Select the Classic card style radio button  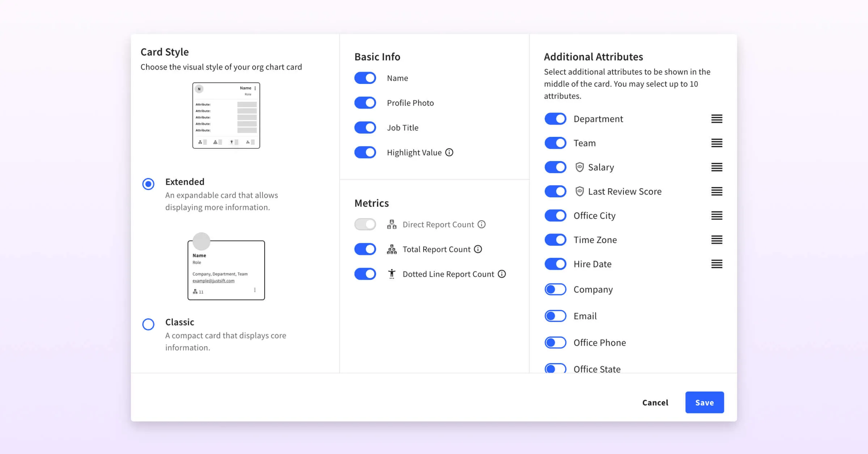(x=148, y=324)
